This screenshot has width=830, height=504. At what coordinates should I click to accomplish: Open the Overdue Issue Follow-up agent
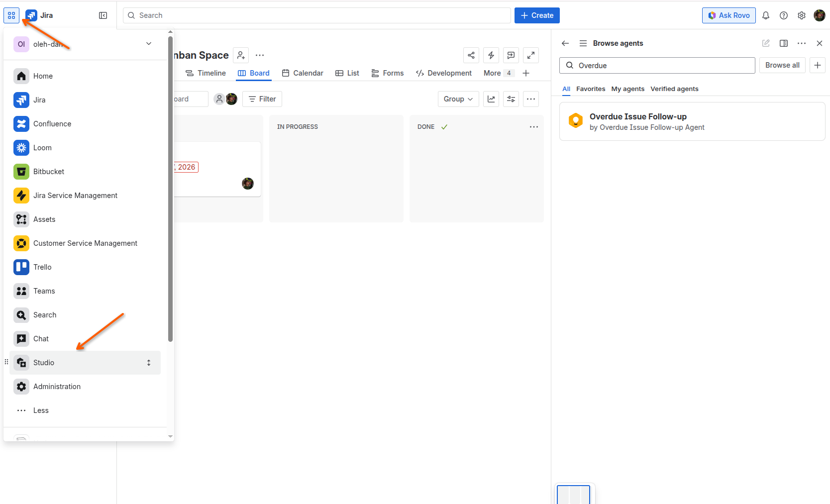point(692,121)
